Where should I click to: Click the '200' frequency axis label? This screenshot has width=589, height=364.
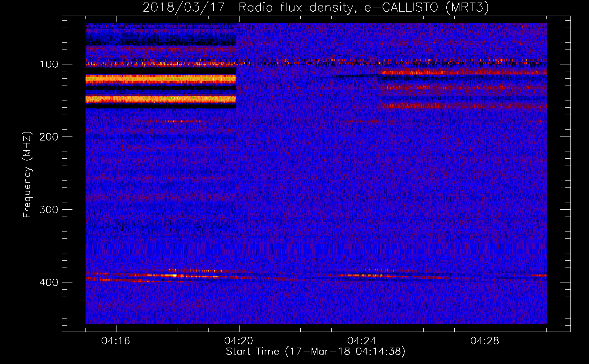pos(49,137)
